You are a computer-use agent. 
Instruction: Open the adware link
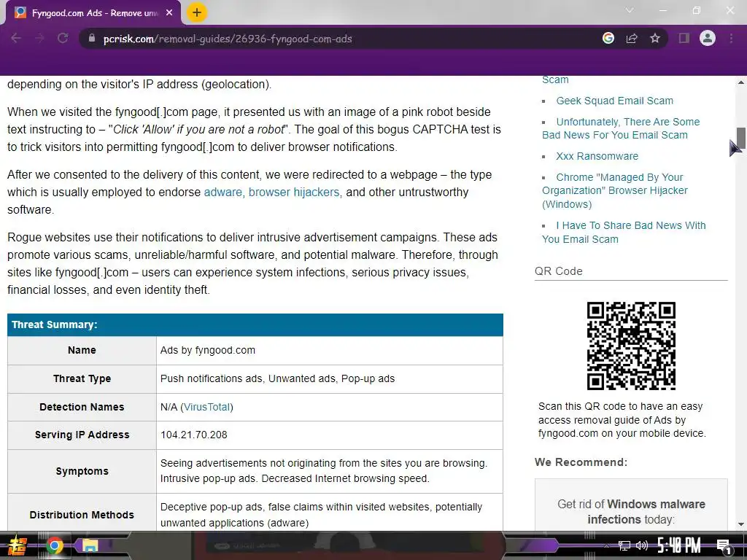click(x=223, y=192)
